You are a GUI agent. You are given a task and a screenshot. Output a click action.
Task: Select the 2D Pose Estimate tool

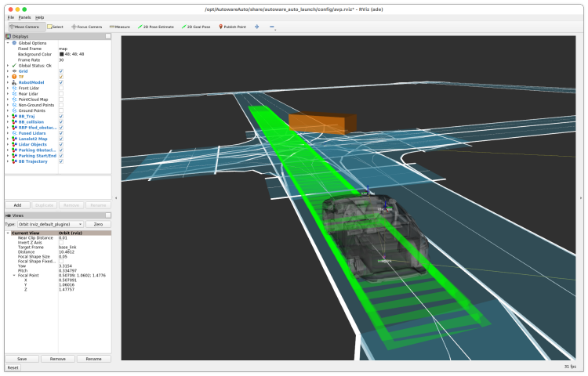(x=157, y=26)
